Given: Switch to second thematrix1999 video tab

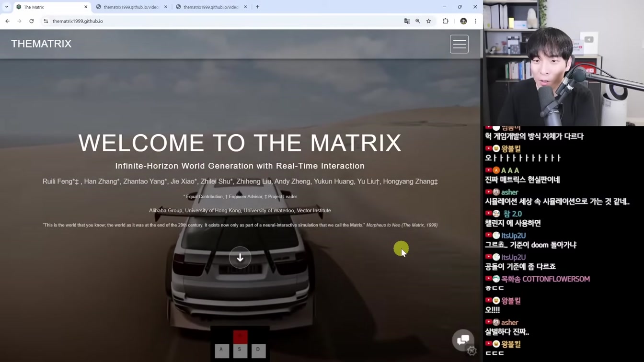Looking at the screenshot, I should 131,7.
